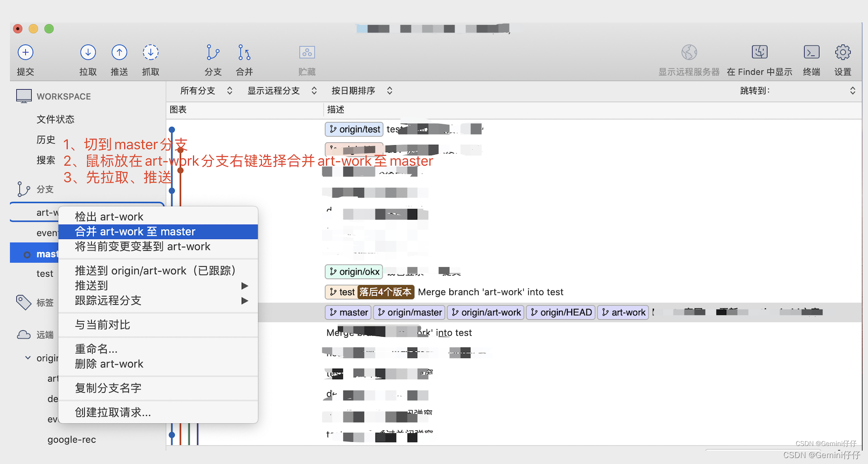The width and height of the screenshot is (868, 464).
Task: Select the master branch in sidebar
Action: coord(35,253)
